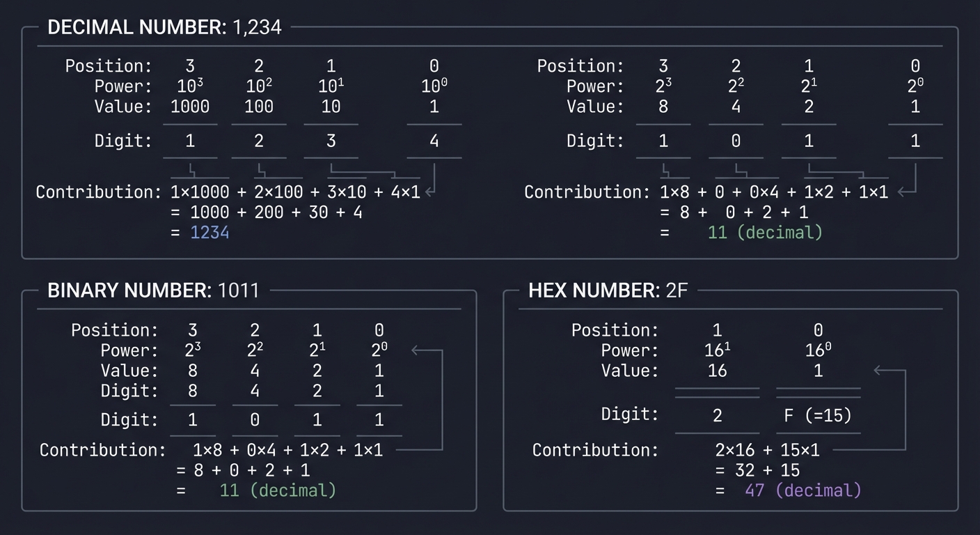Select the value 1000 in decimal panel

click(x=190, y=107)
